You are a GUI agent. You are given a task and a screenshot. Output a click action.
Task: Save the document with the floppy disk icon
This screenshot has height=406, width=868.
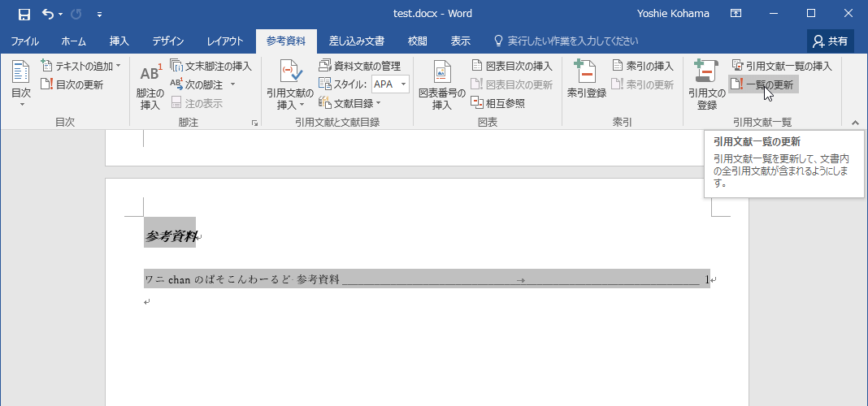(24, 14)
